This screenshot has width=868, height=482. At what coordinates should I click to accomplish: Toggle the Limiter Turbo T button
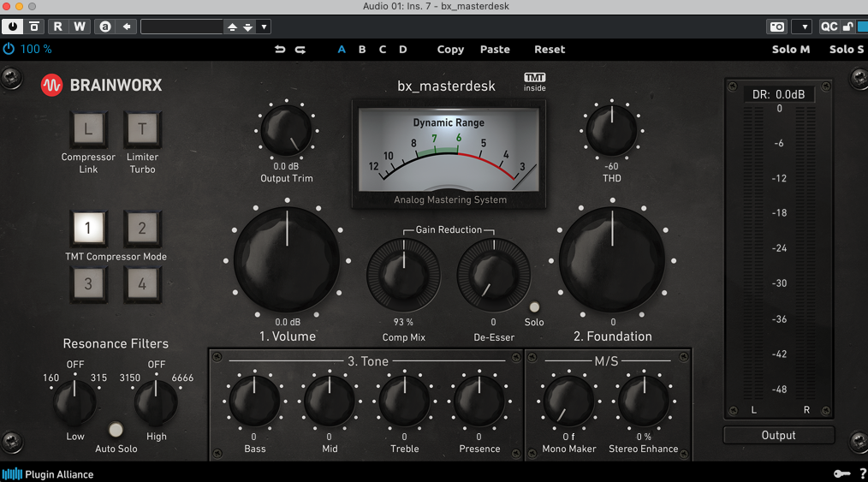142,129
